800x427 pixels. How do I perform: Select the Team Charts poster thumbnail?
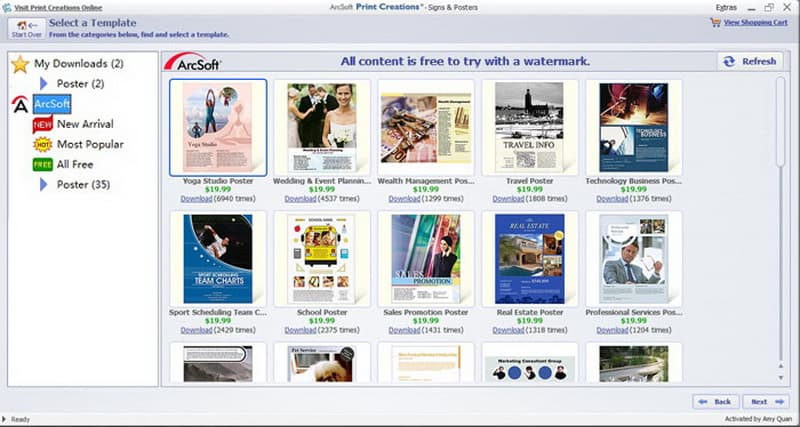(x=218, y=259)
